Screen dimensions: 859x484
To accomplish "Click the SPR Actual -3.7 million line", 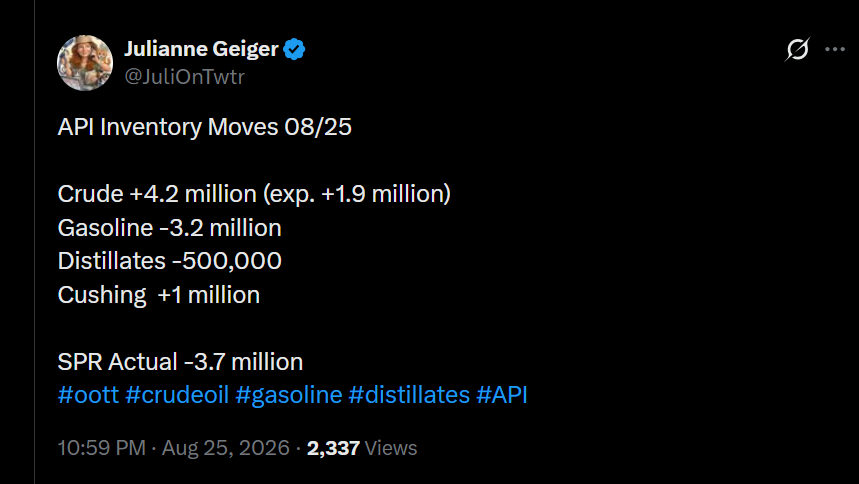I will 180,362.
